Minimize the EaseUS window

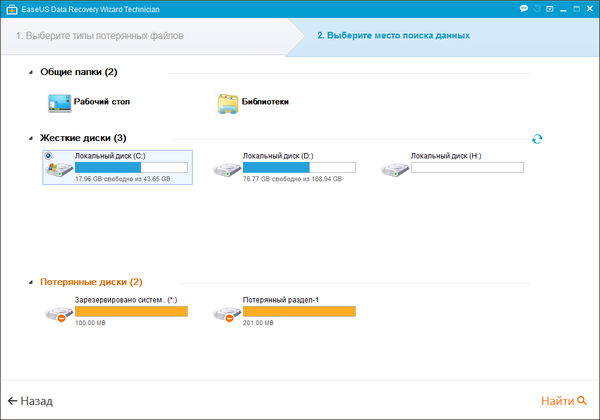point(563,10)
